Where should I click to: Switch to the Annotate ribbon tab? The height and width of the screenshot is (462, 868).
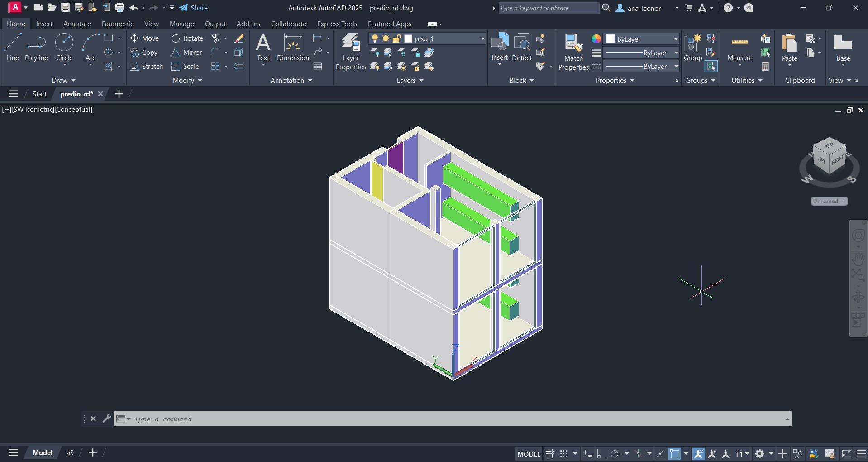click(x=77, y=24)
